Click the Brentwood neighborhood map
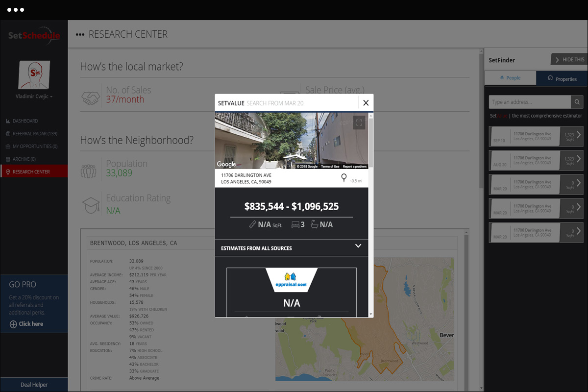 click(365, 318)
